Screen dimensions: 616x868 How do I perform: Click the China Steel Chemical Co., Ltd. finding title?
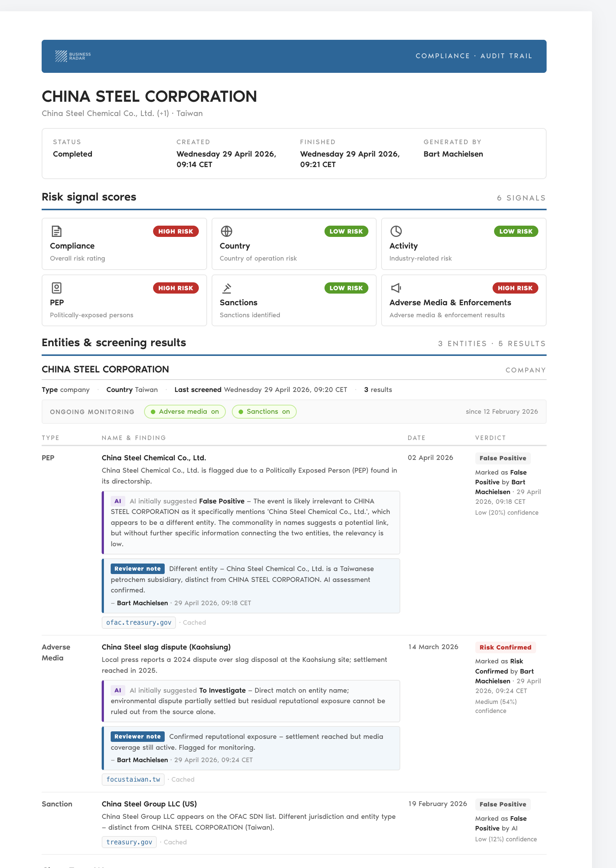click(153, 458)
